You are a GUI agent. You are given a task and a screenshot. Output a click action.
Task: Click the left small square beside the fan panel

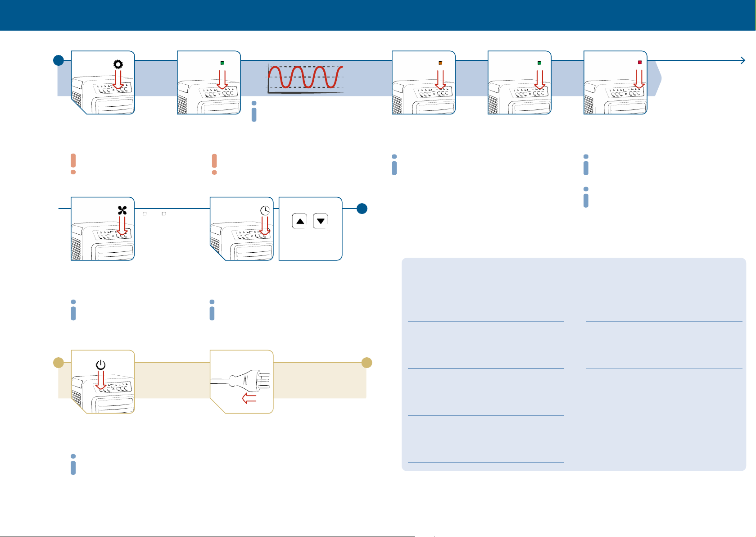145,214
